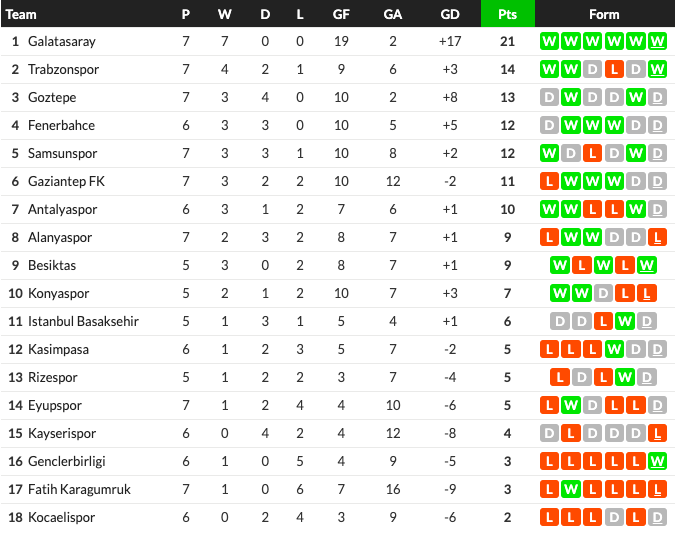Click Kasimpasa's green W form badge

coord(614,349)
